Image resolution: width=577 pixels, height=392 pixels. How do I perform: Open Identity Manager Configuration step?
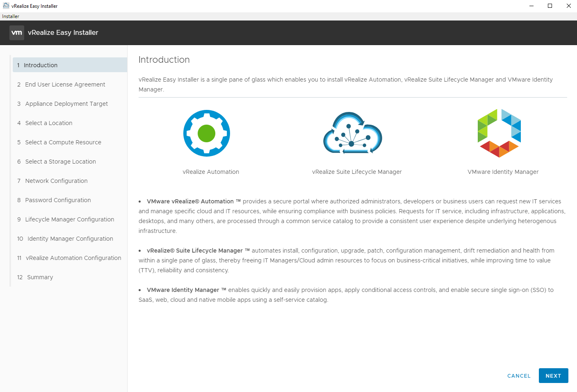(70, 239)
